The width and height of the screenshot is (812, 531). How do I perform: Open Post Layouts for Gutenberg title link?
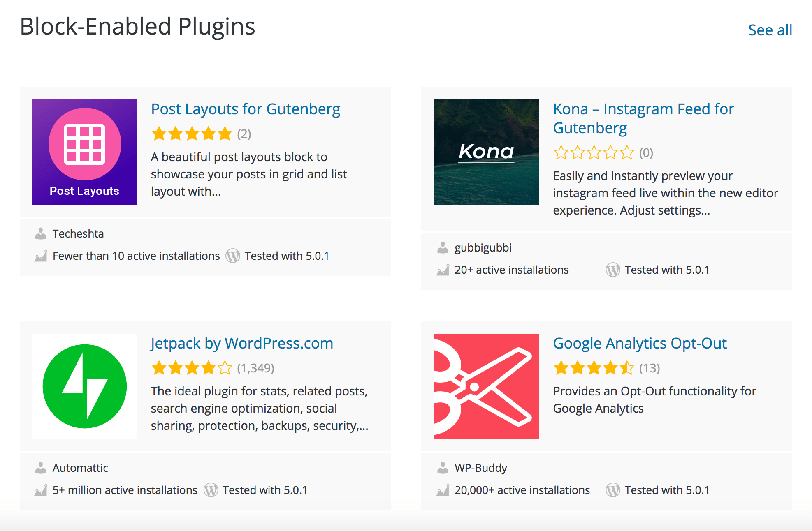246,109
